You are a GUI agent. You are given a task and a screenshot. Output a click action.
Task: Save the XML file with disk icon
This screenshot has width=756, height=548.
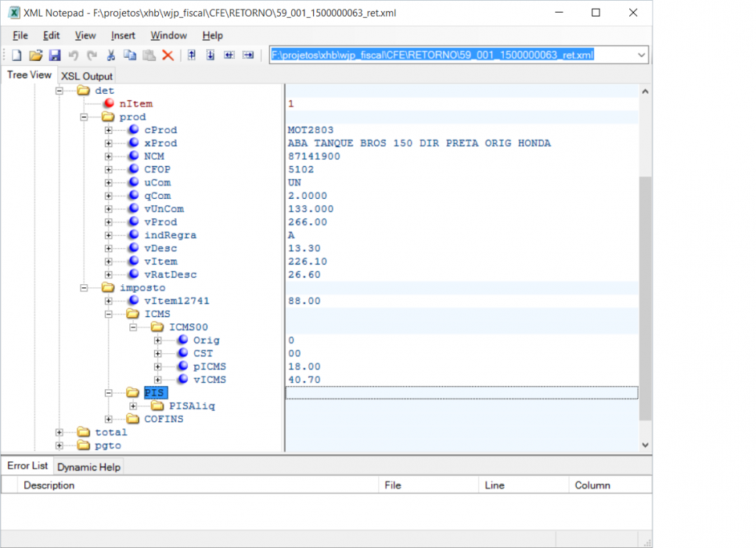pyautogui.click(x=55, y=55)
